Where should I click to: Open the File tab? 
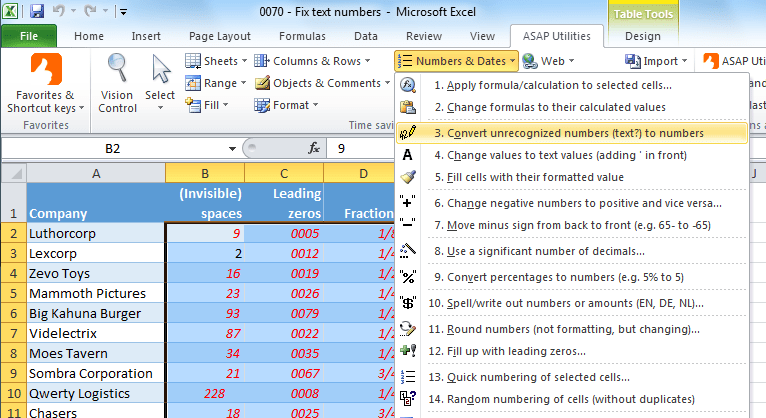[29, 36]
